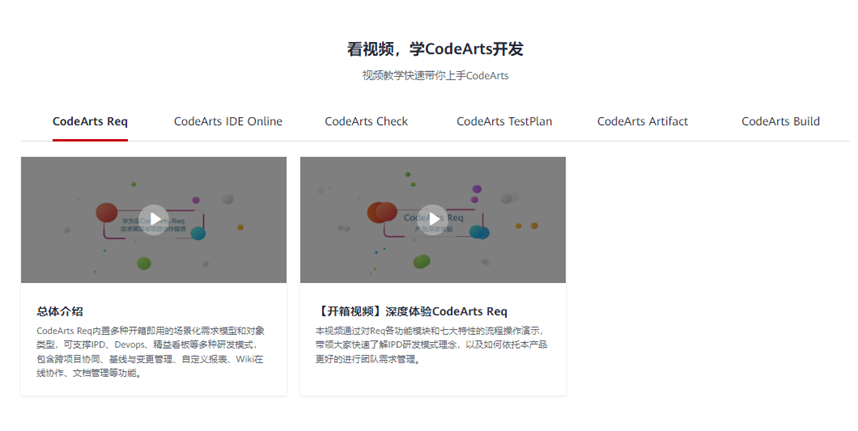Open the CodeArts Check tab
Viewport: 858px width, 431px height.
tap(366, 121)
